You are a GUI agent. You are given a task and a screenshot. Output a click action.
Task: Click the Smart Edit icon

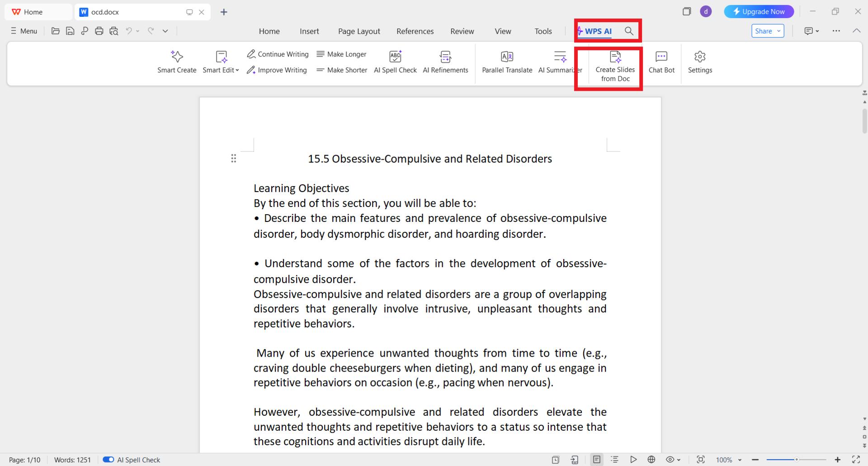(221, 56)
